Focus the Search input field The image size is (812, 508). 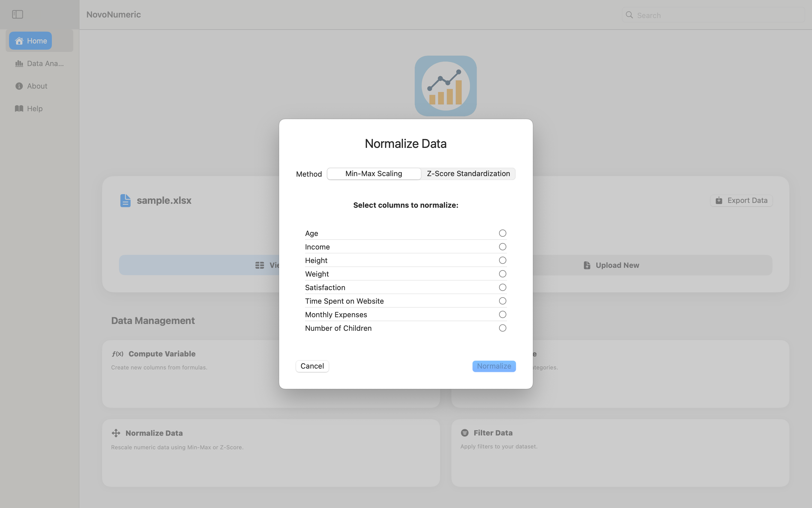[713, 15]
